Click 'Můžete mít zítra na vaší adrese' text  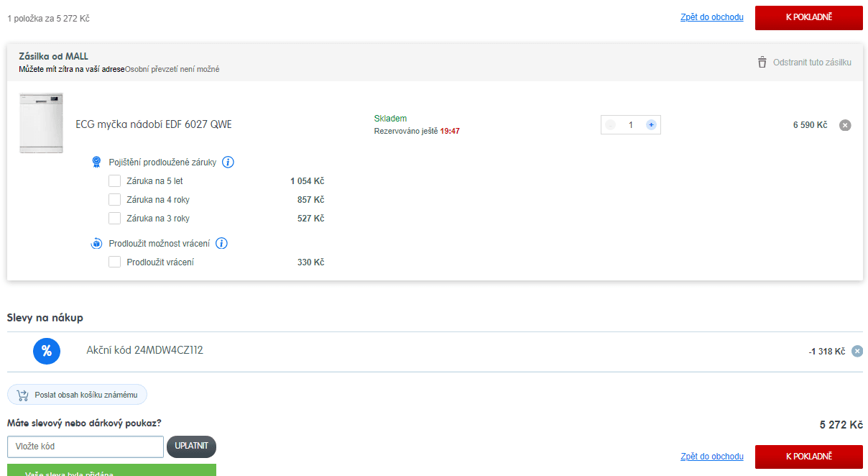pyautogui.click(x=72, y=69)
